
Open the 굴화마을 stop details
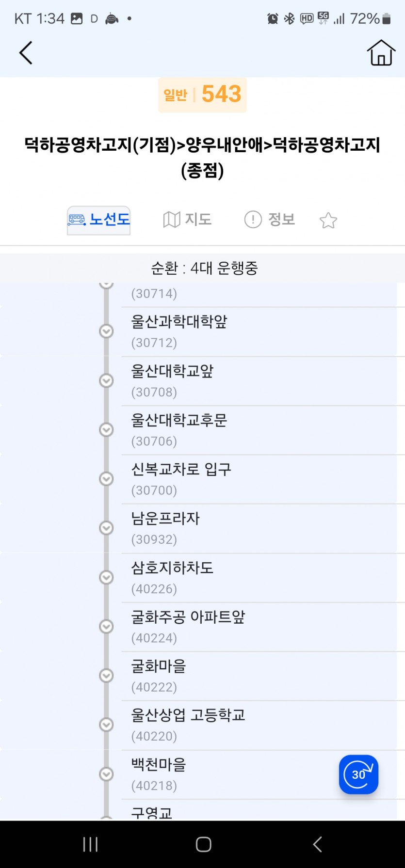263,676
